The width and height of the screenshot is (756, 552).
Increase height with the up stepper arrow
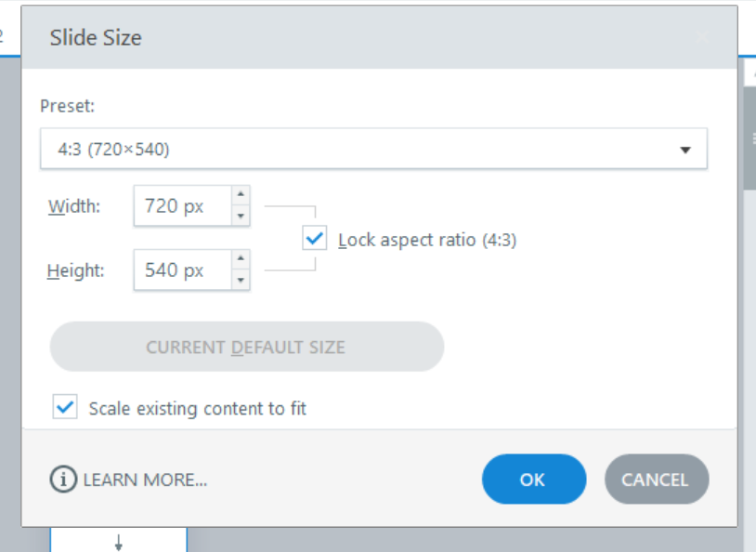click(x=241, y=259)
